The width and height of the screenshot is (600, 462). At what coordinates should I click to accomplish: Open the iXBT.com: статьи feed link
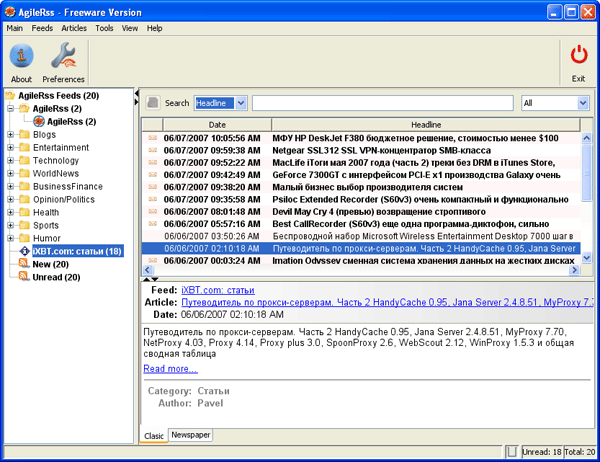(218, 290)
